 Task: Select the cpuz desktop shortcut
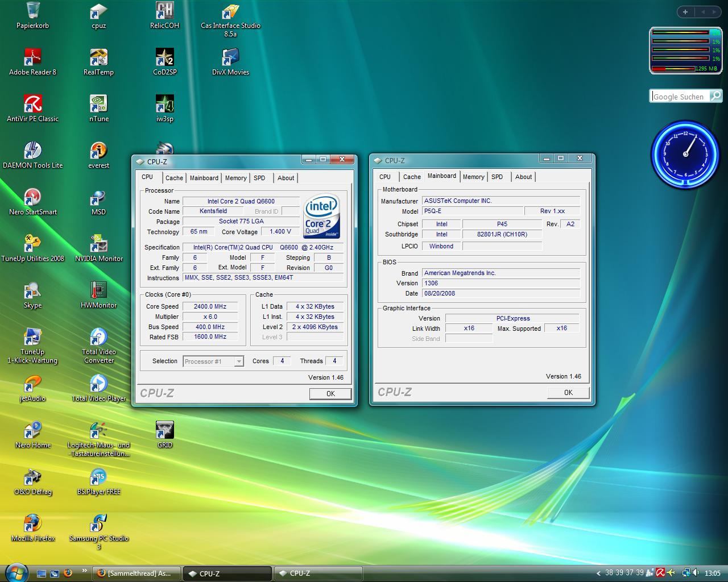(98, 15)
